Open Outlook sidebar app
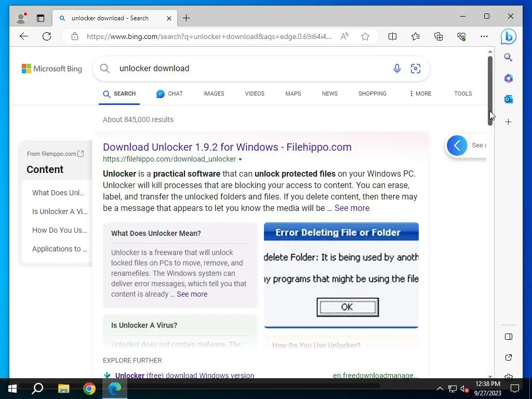 pos(508,99)
